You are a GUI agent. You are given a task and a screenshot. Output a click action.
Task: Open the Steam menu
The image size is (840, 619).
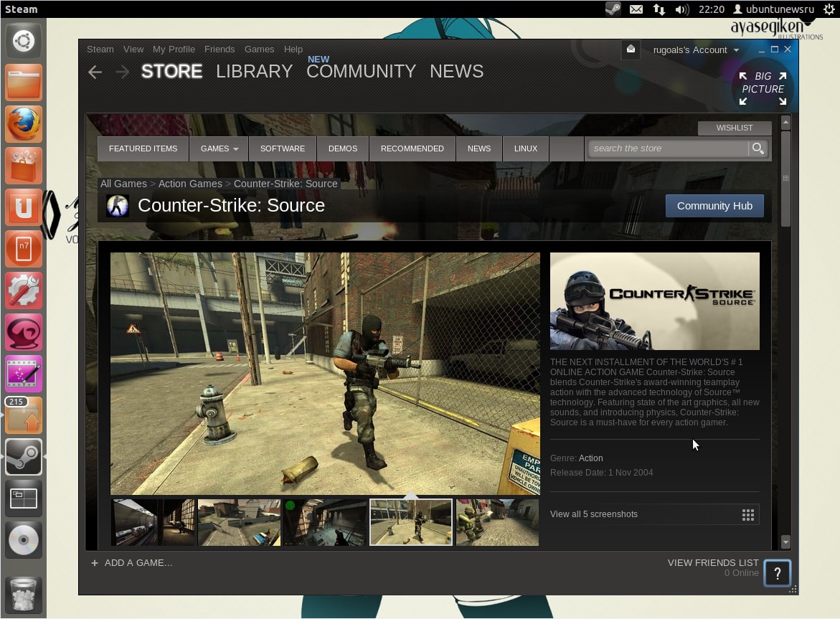coord(100,49)
